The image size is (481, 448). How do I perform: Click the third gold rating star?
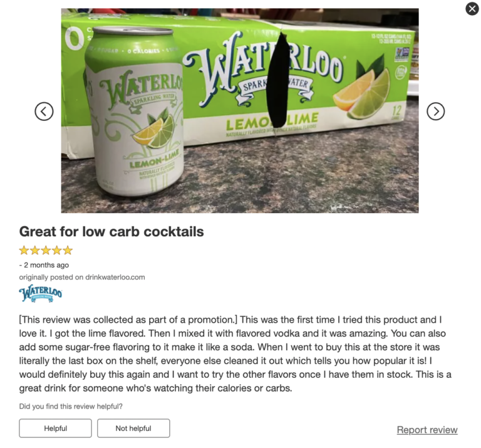46,251
